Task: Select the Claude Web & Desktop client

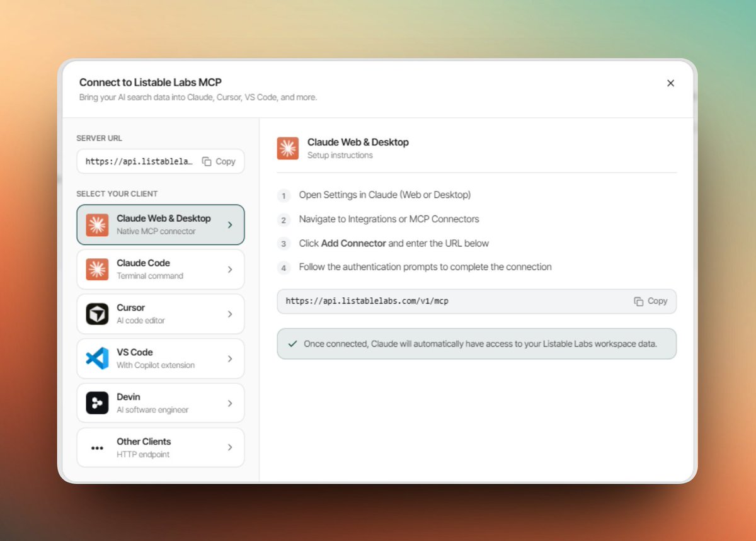Action: coord(161,225)
